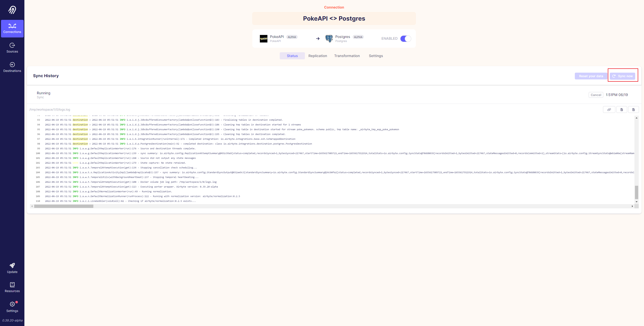Click the PokeAPI source logo
The image size is (644, 326).
point(263,39)
